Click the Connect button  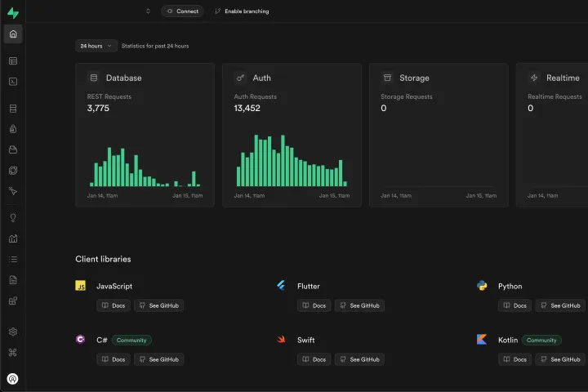click(x=182, y=11)
